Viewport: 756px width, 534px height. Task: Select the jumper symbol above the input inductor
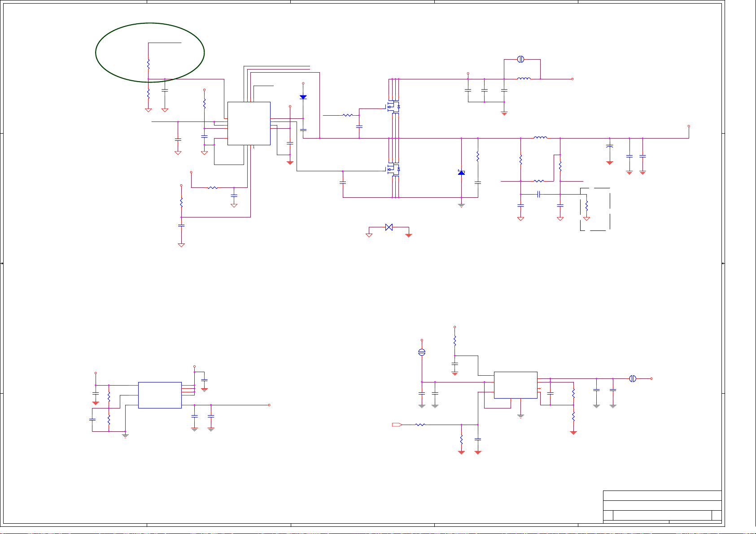[521, 59]
